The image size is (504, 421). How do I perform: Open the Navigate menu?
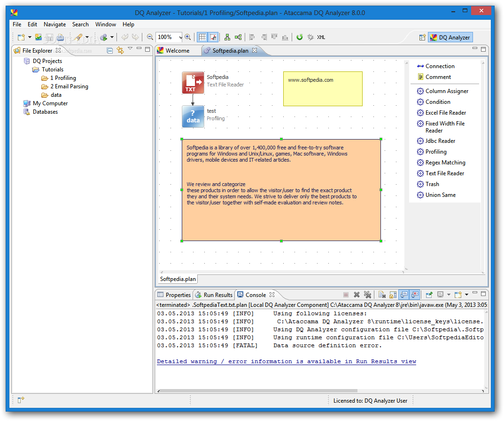(54, 24)
